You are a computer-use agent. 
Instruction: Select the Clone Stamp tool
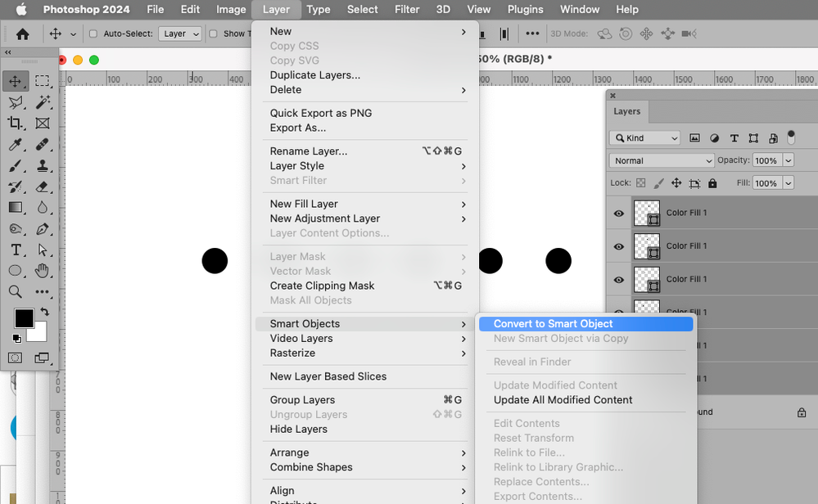tap(43, 165)
